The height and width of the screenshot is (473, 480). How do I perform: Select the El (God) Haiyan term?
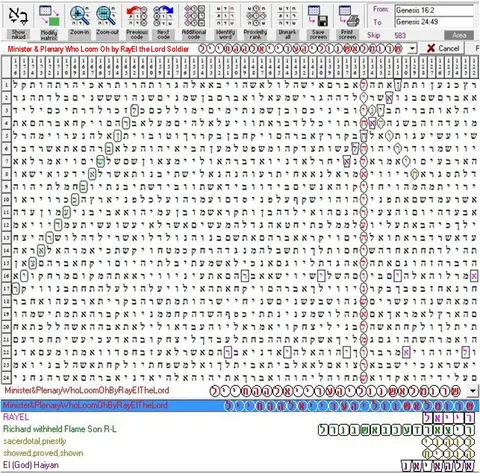click(31, 465)
